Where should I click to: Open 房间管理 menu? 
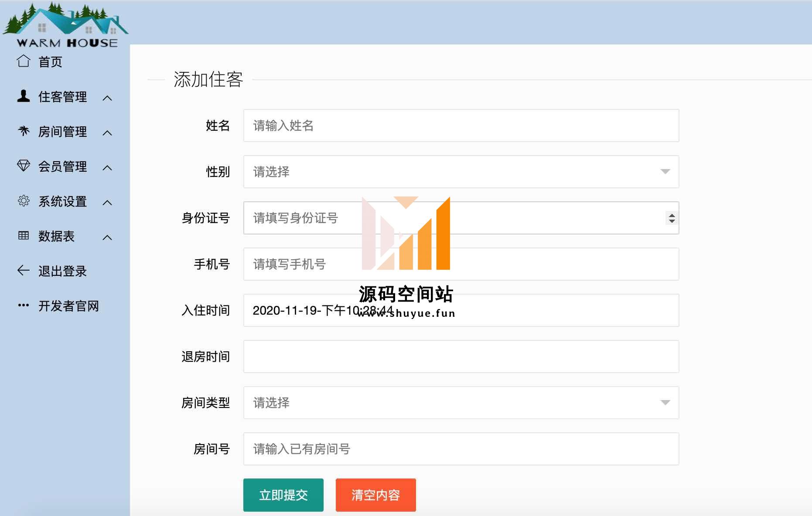point(63,131)
